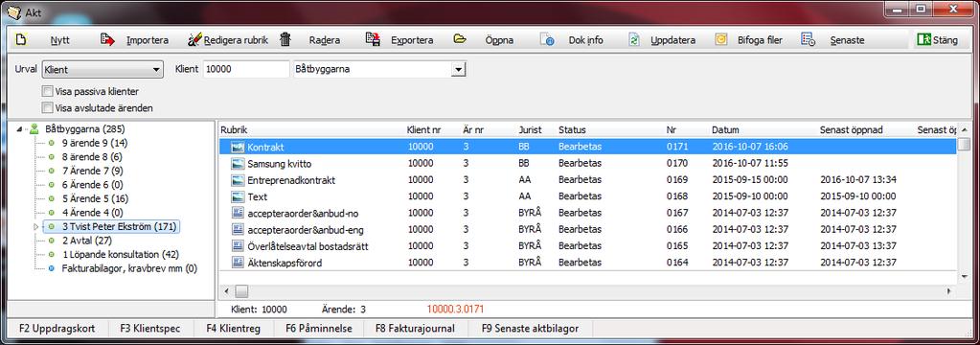Click the image icon beside Kontrakt
The image size is (980, 345).
238,147
